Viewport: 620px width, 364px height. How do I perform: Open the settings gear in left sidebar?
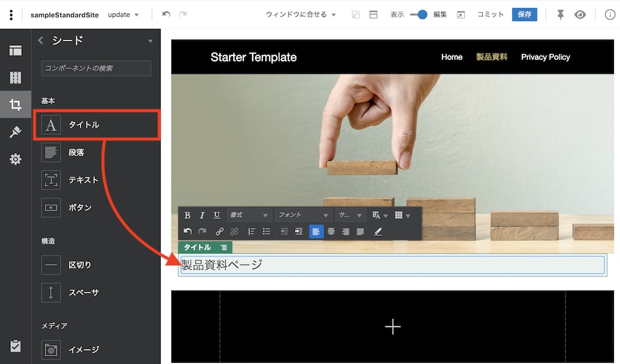(15, 159)
